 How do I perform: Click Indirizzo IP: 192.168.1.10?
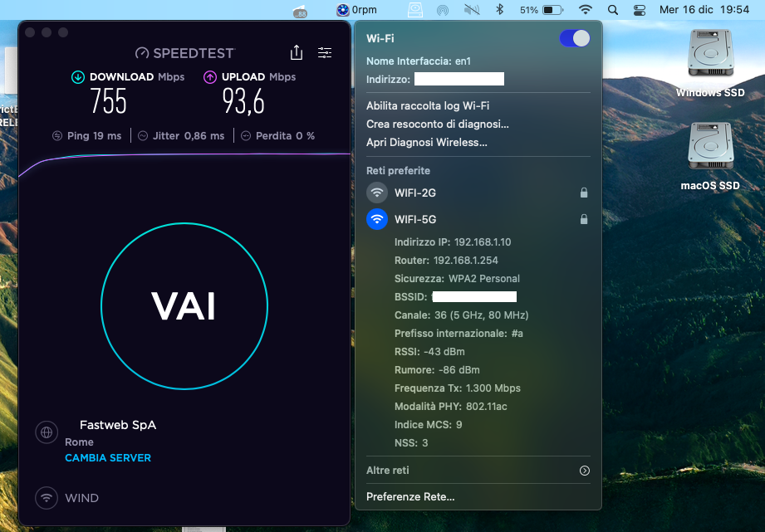452,242
